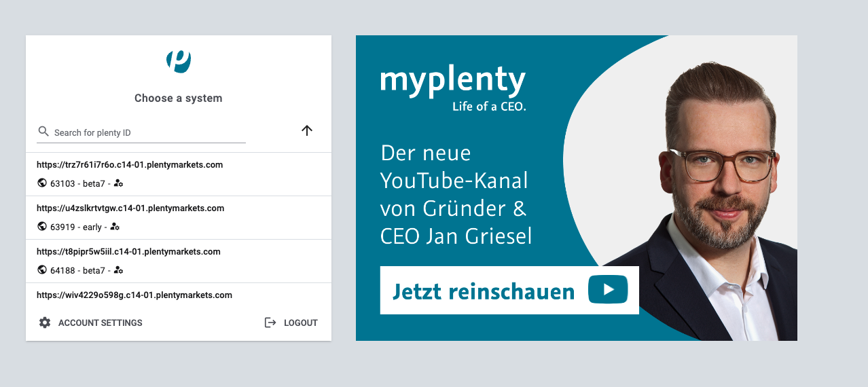Click globe icon next to 63919
Image resolution: width=868 pixels, height=387 pixels.
[42, 227]
